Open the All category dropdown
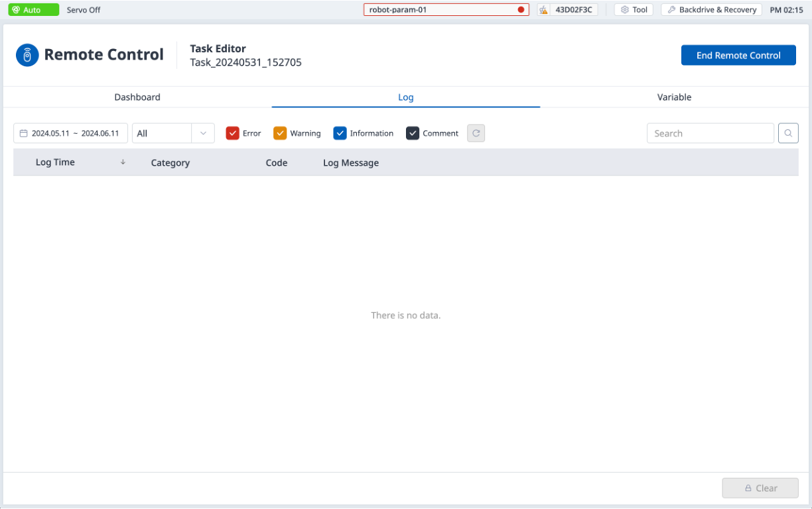The height and width of the screenshot is (509, 812). click(173, 133)
